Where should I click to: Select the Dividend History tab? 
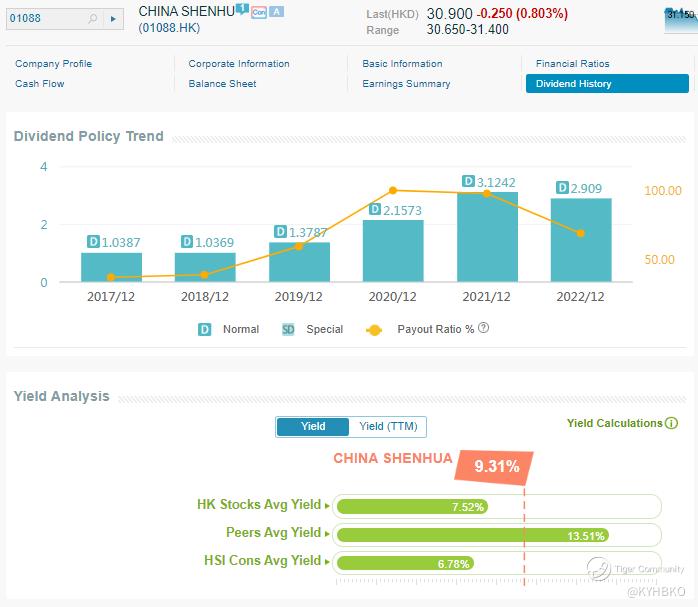607,84
